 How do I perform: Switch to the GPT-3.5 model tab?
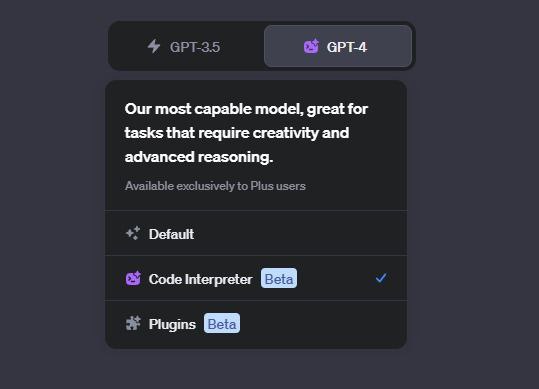click(x=186, y=46)
